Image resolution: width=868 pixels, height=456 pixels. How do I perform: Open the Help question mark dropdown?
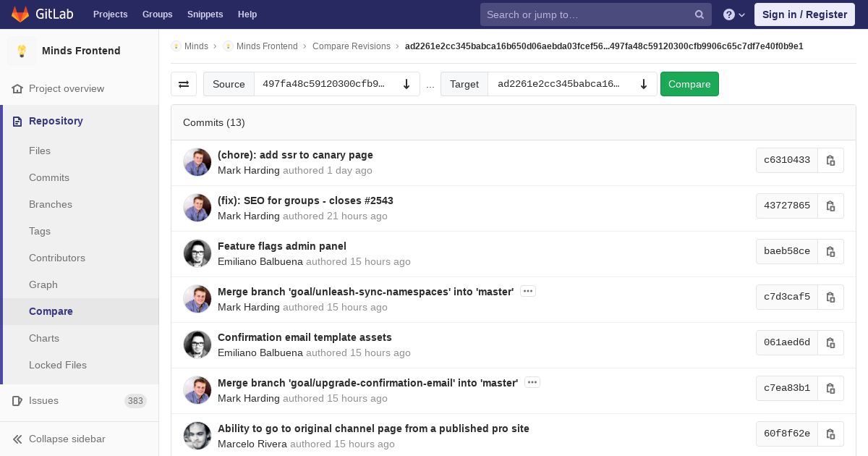[733, 14]
